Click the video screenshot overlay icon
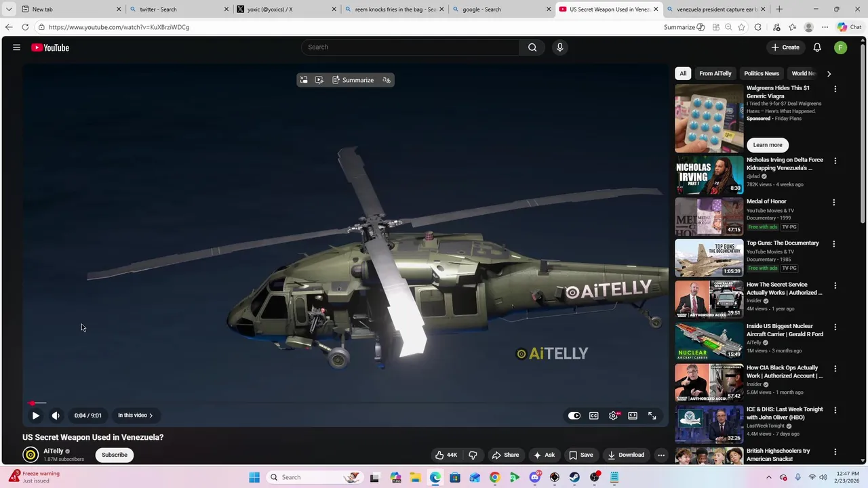 pyautogui.click(x=319, y=80)
